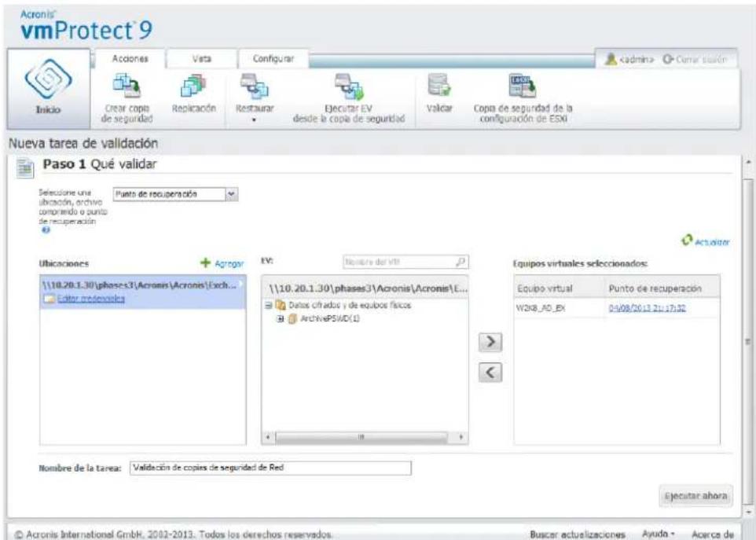Click the Equipo virtual column header

pos(560,288)
